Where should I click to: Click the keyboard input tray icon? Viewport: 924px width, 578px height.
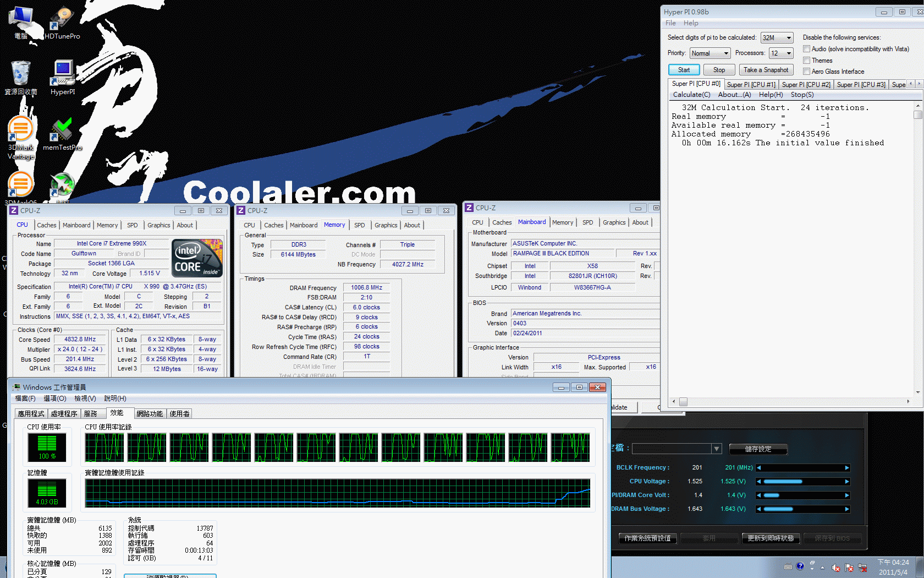[x=788, y=566]
